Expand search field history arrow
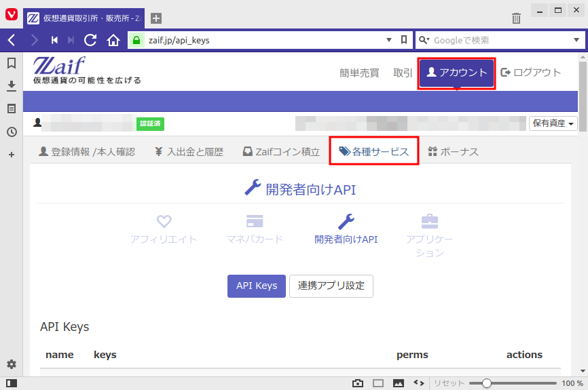 point(576,40)
